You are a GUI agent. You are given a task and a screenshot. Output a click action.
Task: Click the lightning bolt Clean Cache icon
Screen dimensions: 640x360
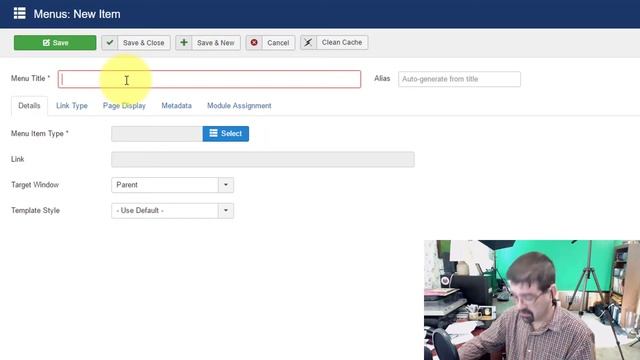(308, 42)
